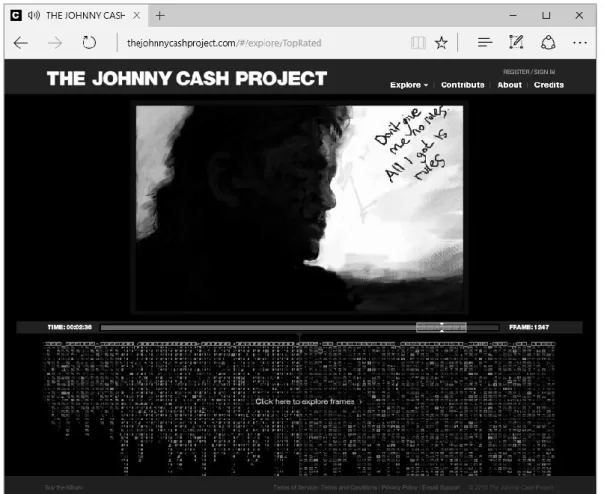The height and width of the screenshot is (494, 604).
Task: Open the Credits page
Action: pos(549,85)
